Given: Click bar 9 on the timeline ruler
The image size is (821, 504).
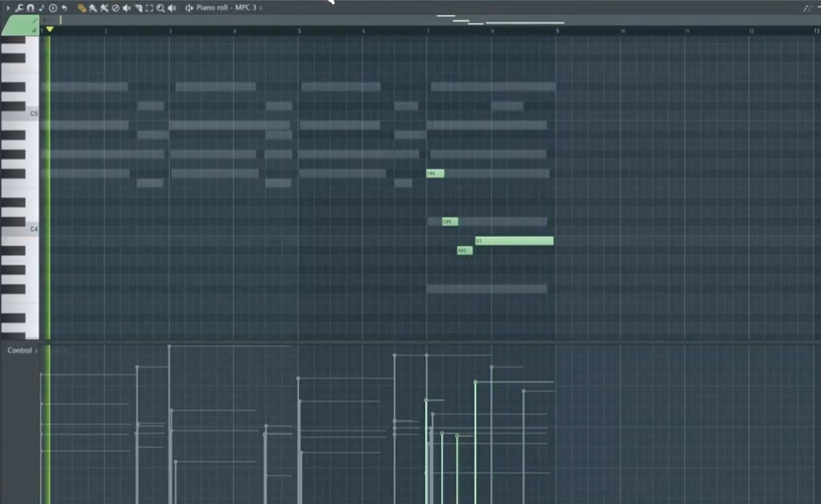Looking at the screenshot, I should tap(557, 31).
